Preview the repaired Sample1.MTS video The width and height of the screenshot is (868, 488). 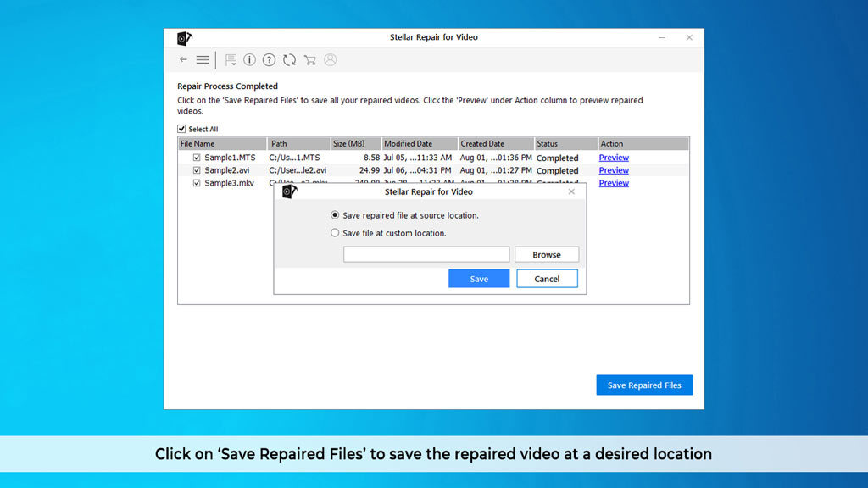coord(614,158)
